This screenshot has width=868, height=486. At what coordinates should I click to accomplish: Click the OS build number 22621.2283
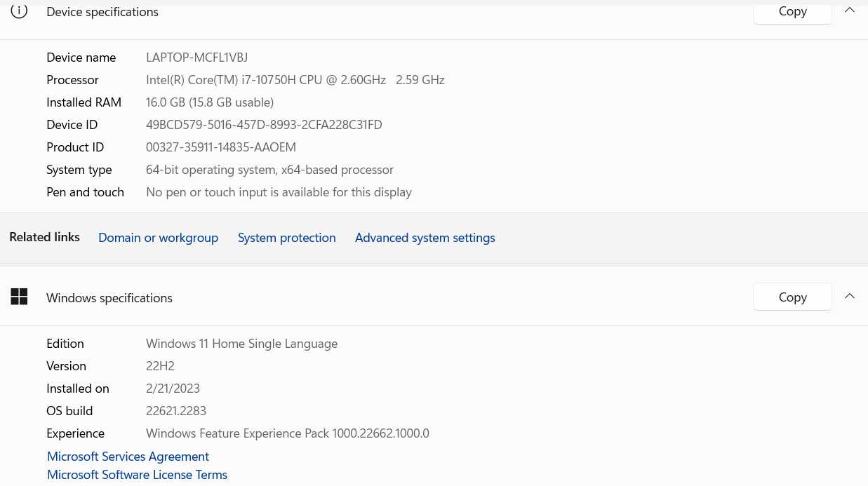[175, 411]
